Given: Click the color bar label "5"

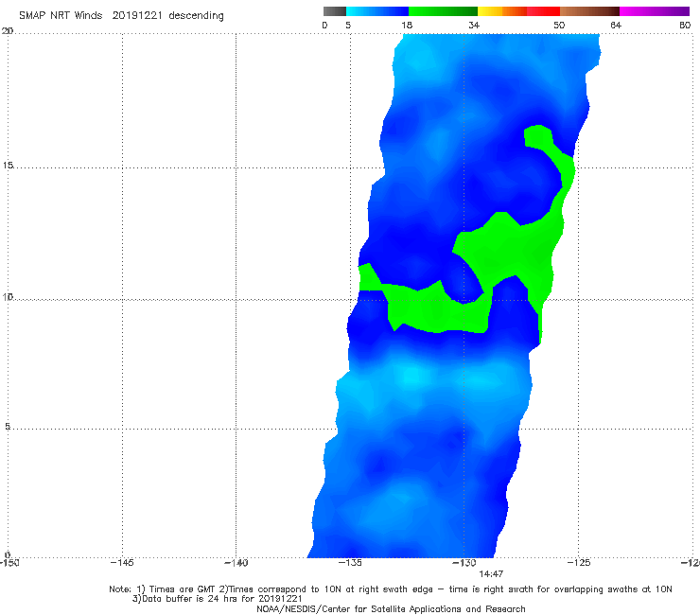Looking at the screenshot, I should pos(348,26).
